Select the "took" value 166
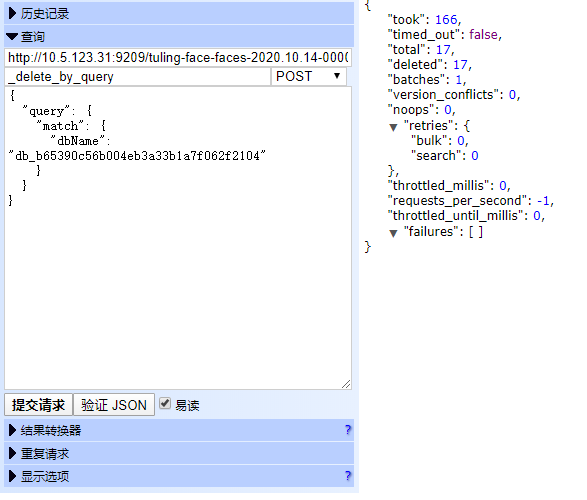Image resolution: width=587 pixels, height=500 pixels. coord(446,19)
